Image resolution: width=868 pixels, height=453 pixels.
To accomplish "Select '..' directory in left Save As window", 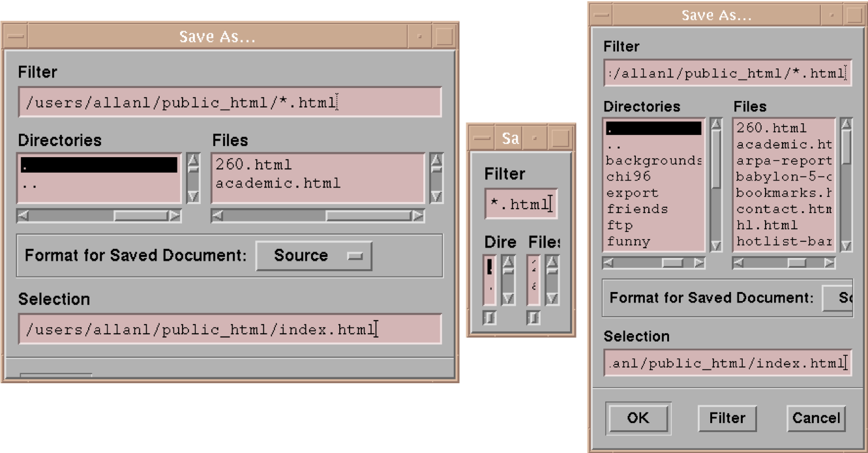I will 99,183.
